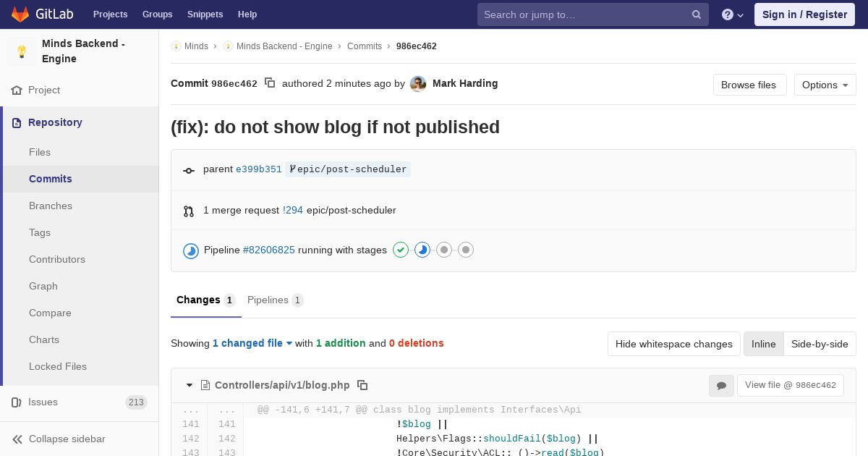This screenshot has height=456, width=868.
Task: Copy commit SHA with clipboard icon
Action: coord(270,83)
